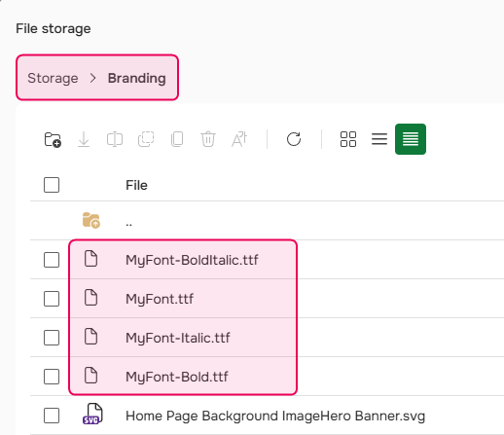Check the box for MyFont.ttf

coord(52,299)
